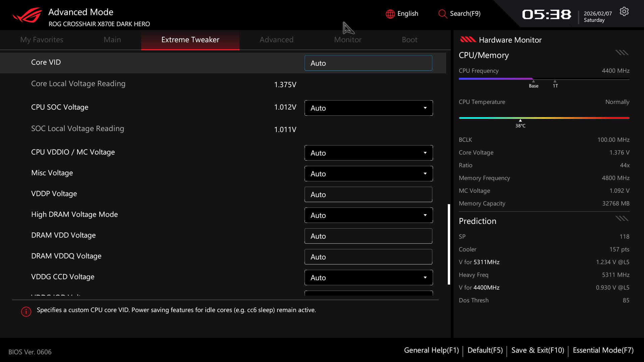Open the CPU VDDIO / MC Voltage dropdown
The width and height of the screenshot is (644, 362).
coord(425,153)
